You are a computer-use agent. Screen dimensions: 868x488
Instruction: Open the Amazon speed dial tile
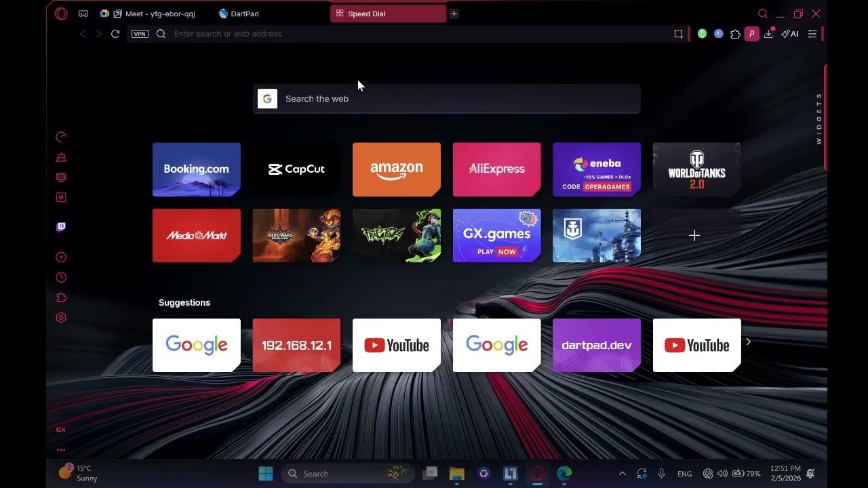click(397, 169)
